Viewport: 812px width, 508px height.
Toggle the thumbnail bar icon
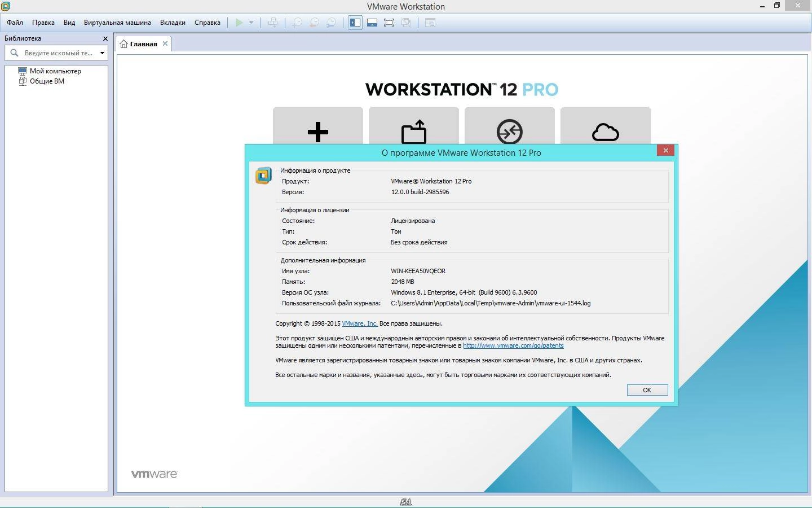click(372, 23)
